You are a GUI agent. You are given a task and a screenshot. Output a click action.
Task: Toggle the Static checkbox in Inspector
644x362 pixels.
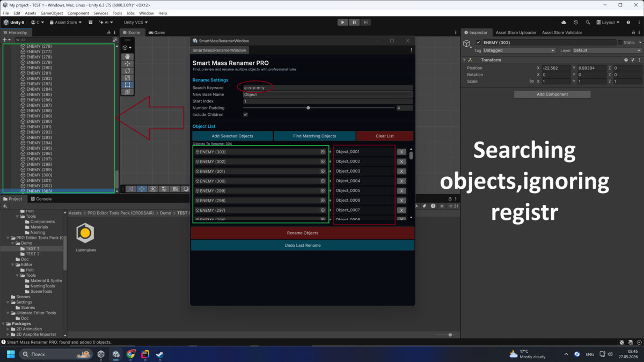pyautogui.click(x=620, y=42)
